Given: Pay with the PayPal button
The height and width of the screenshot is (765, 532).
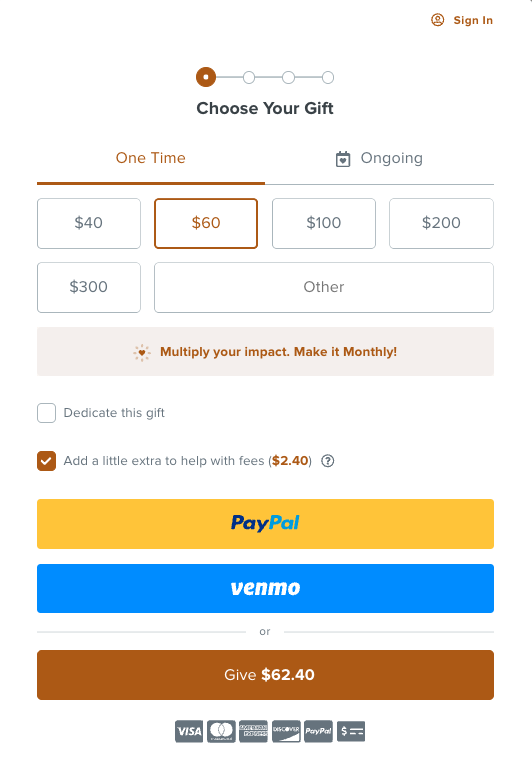Looking at the screenshot, I should click(x=266, y=523).
